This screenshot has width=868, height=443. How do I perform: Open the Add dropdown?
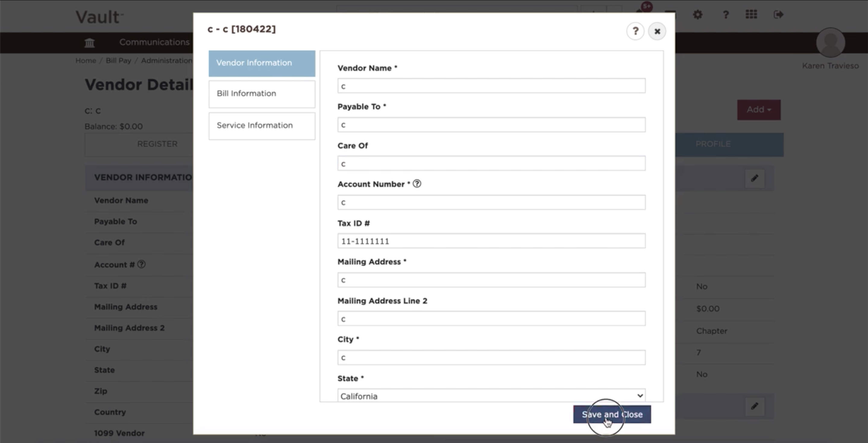(759, 110)
